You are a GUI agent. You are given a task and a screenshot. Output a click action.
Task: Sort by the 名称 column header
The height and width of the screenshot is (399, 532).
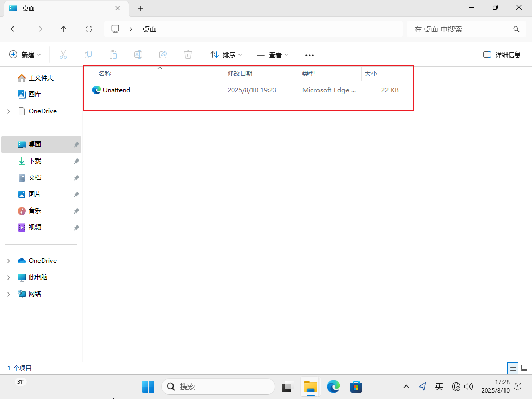105,74
